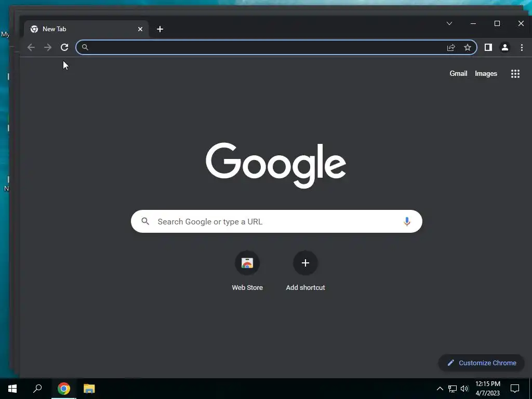Image resolution: width=532 pixels, height=399 pixels.
Task: Open Chrome's three-dot menu
Action: pyautogui.click(x=522, y=47)
